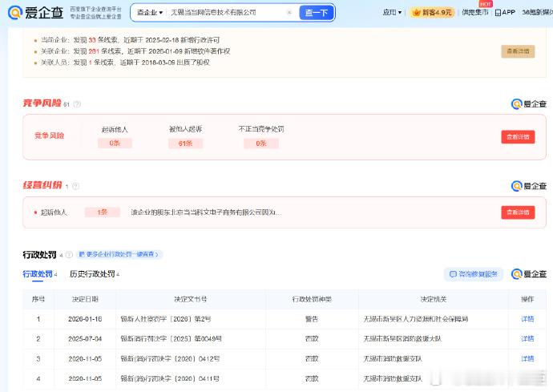Click document number ending 0411号
This screenshot has height=392, width=553.
[170, 378]
